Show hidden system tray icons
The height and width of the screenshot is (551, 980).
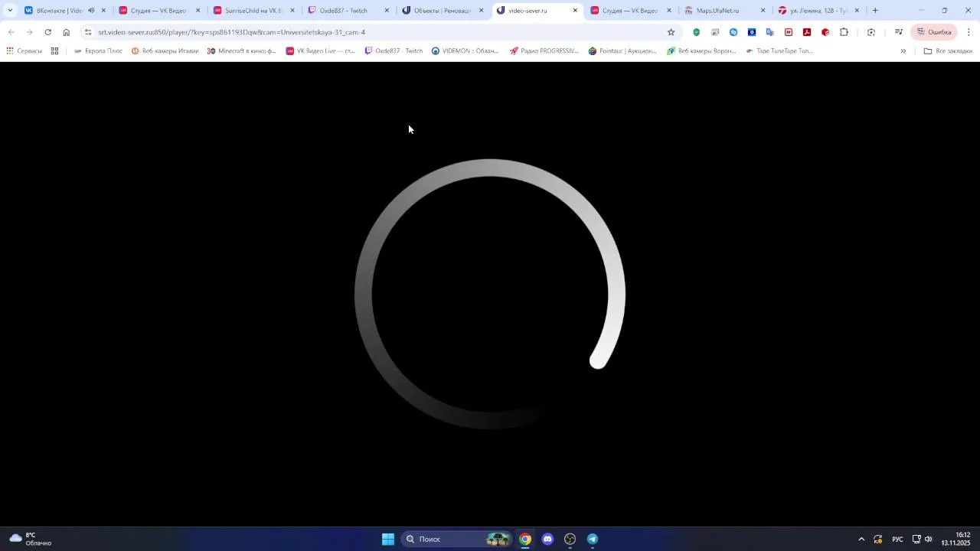861,540
